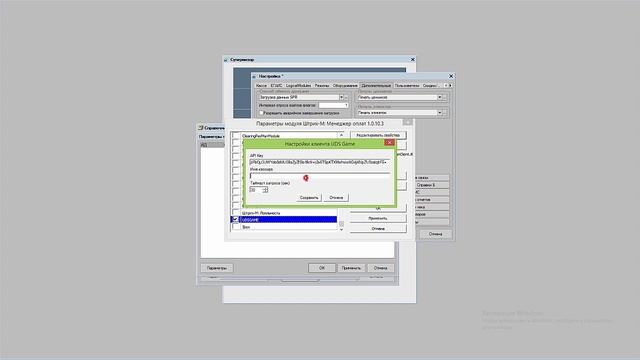Click OK in the Справочник window

[x=322, y=268]
